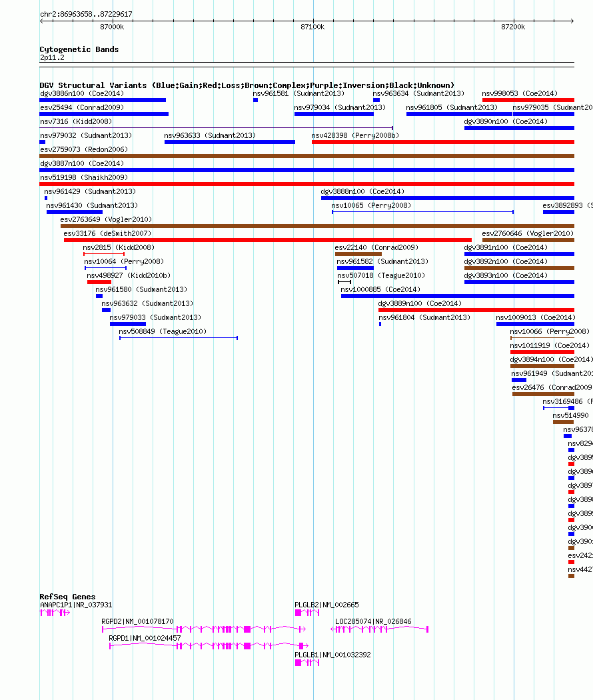Click nsv963632 (Sudmant2013) label

pos(147,303)
